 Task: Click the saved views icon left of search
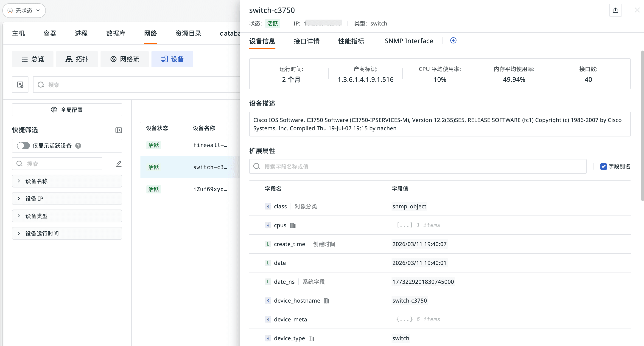point(20,85)
